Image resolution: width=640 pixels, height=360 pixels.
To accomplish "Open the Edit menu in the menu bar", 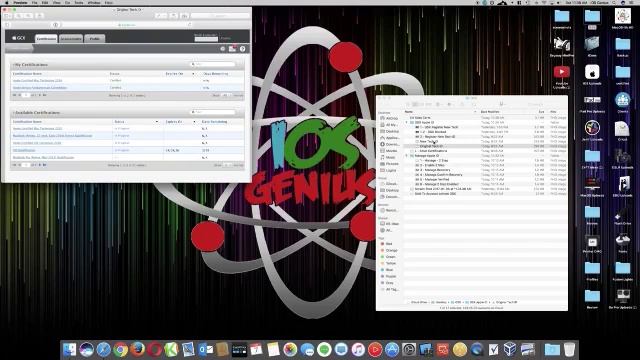I will click(x=45, y=2).
